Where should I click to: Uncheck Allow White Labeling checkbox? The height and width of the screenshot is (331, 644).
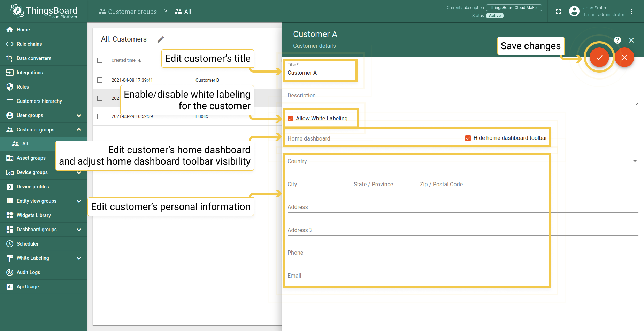(290, 119)
